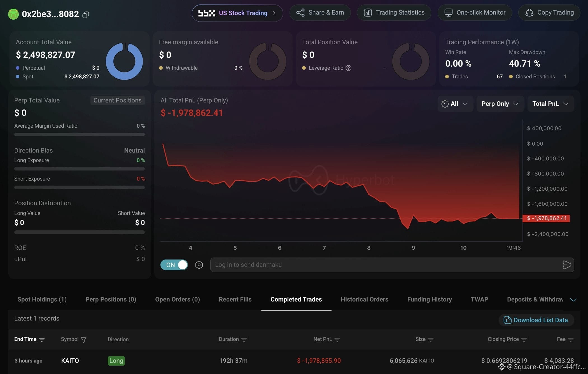Switch to Historical Orders tab
The height and width of the screenshot is (374, 588).
coord(365,300)
